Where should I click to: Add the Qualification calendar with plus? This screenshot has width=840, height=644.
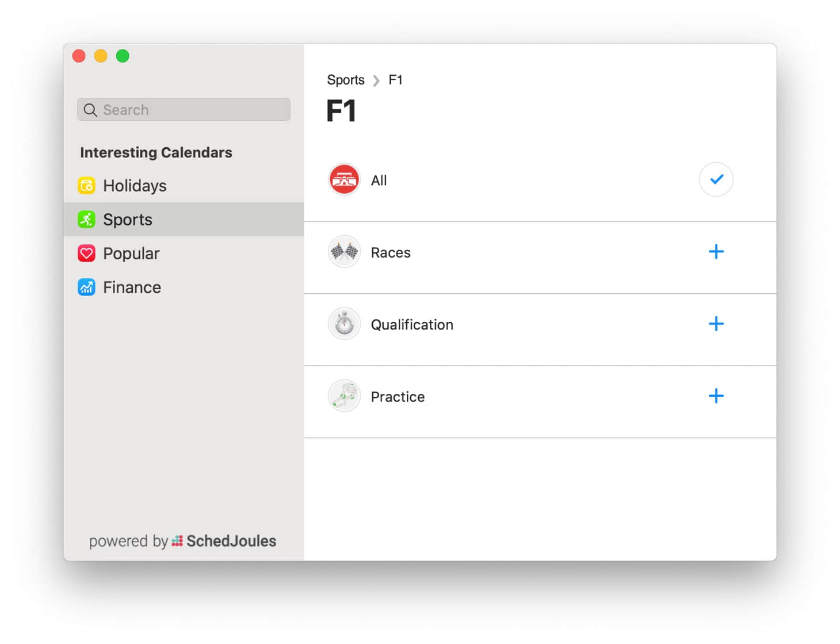click(716, 324)
